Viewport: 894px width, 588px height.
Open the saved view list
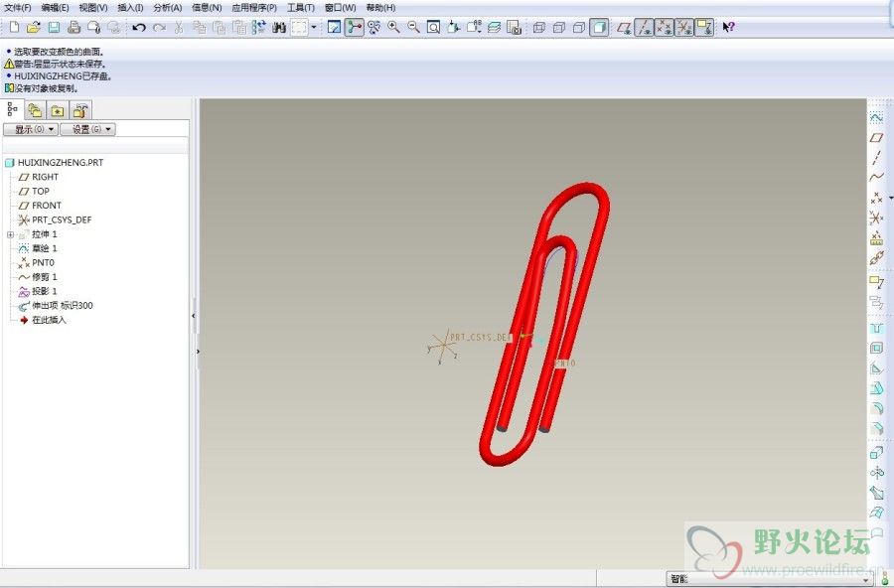(x=474, y=27)
